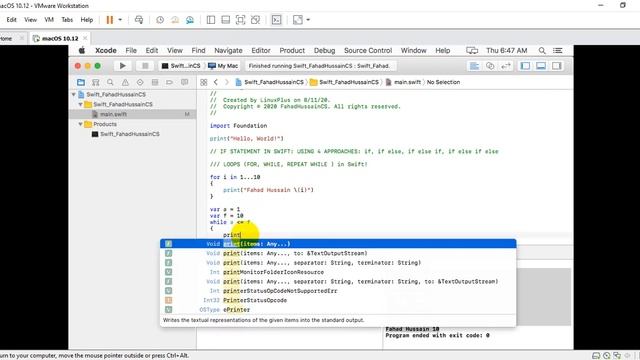Open the Issue navigator warning triangle
Screen dimensions: 640x360
(x=125, y=82)
